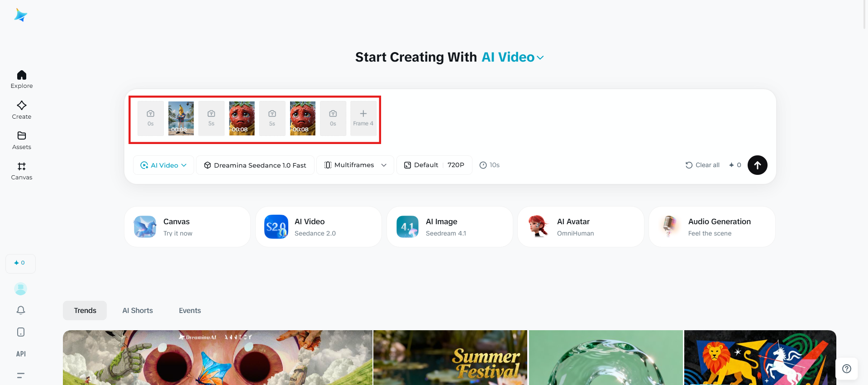The image size is (868, 385).
Task: Switch to the Trends tab
Action: click(x=85, y=311)
